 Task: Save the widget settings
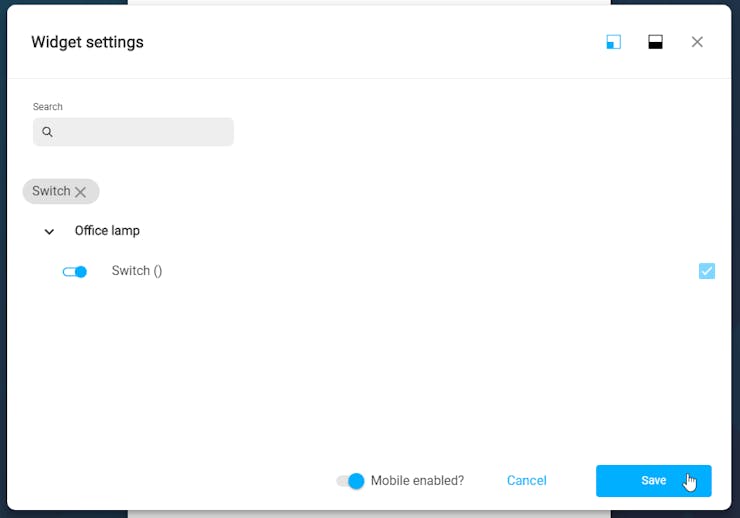654,481
